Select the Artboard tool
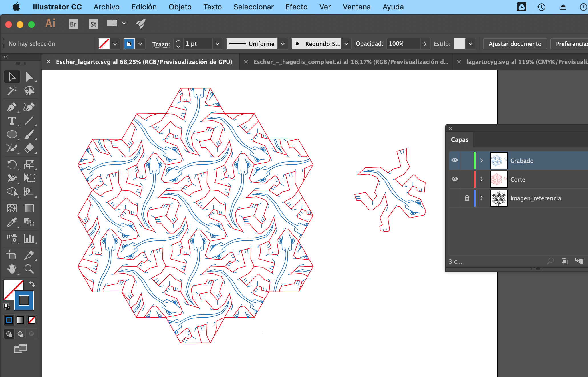The width and height of the screenshot is (588, 377). [12, 255]
